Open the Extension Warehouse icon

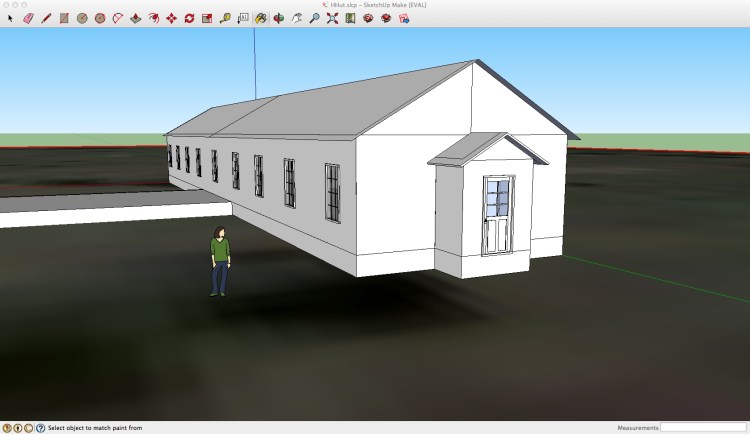click(386, 19)
